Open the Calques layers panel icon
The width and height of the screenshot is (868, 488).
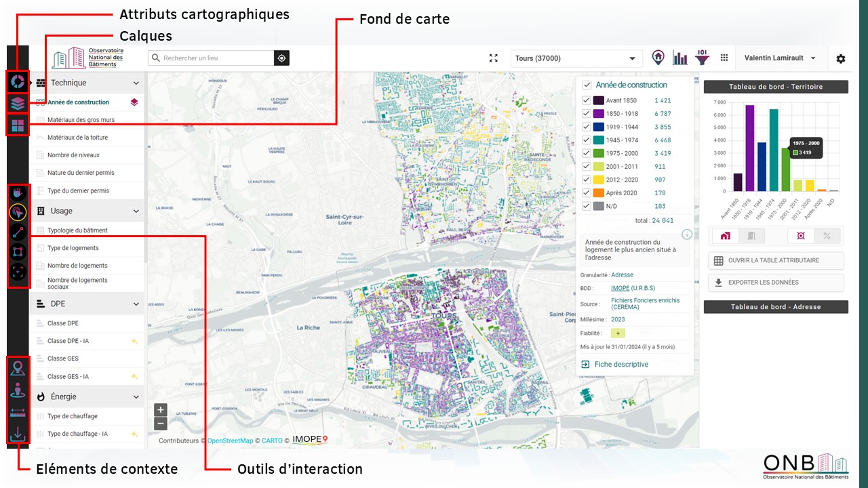pos(18,104)
